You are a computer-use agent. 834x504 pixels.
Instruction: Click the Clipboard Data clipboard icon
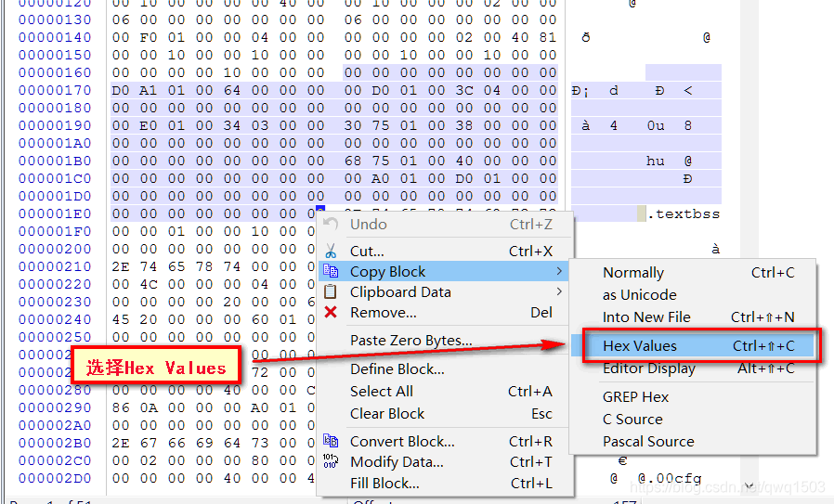point(331,291)
